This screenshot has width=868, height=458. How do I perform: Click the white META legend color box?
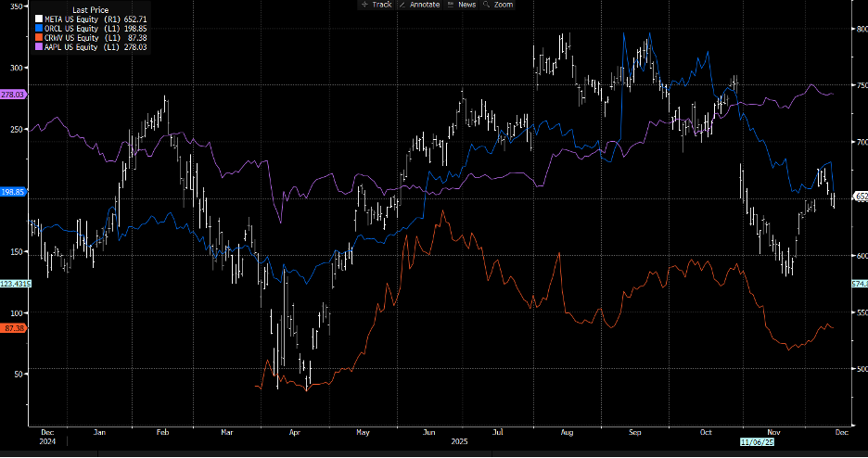36,19
